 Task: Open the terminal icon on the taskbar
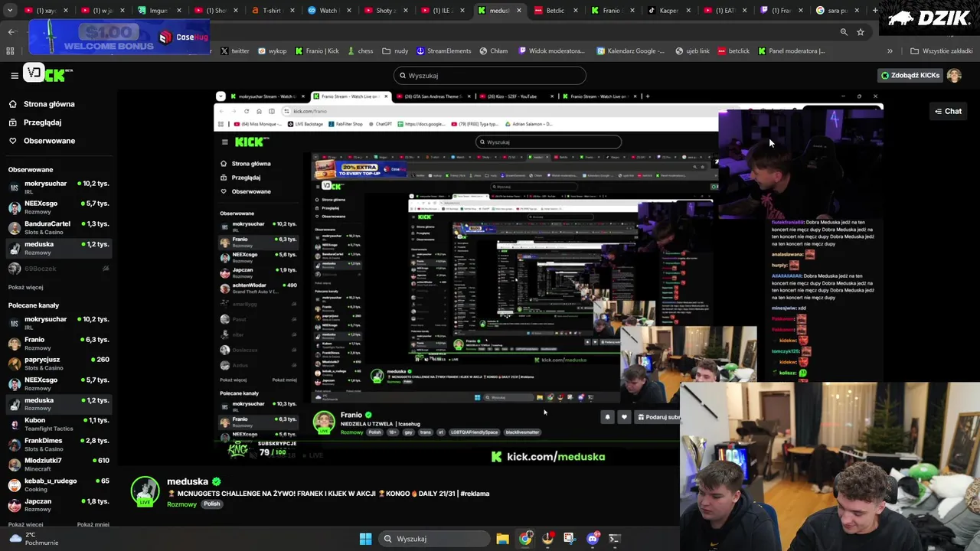coord(614,539)
